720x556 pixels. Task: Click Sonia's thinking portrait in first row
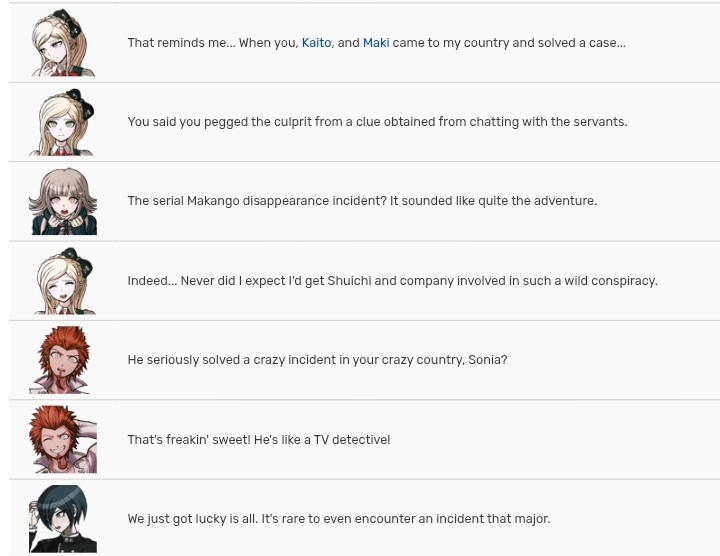[x=63, y=43]
